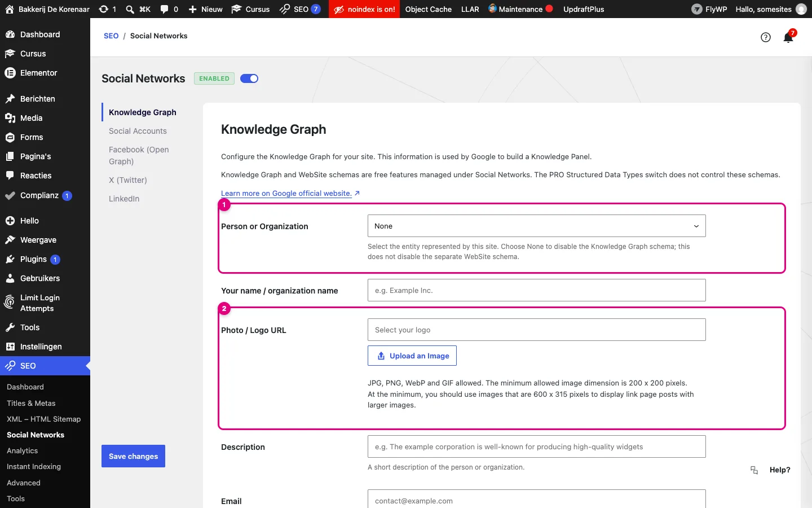The height and width of the screenshot is (508, 812).
Task: Open the notifications bell icon
Action: point(788,37)
